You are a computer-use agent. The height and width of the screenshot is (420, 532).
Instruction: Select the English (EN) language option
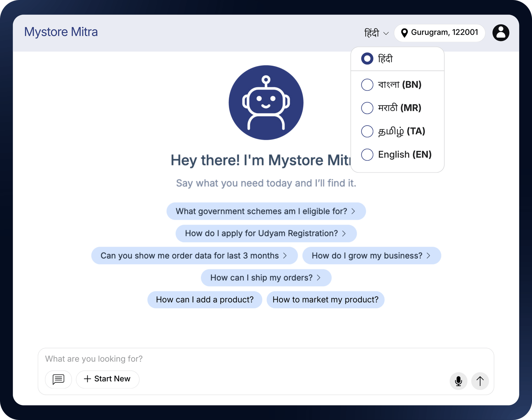(404, 155)
